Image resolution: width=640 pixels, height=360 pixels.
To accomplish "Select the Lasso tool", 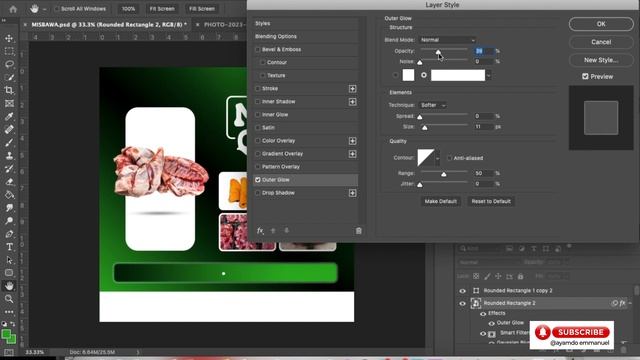I will (9, 64).
